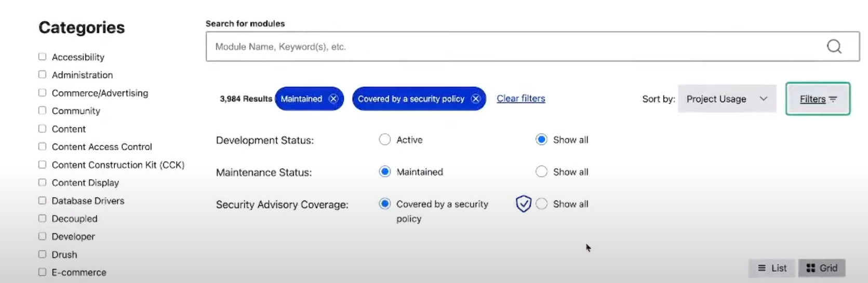
Task: Click the 3,984 Results text
Action: click(246, 99)
